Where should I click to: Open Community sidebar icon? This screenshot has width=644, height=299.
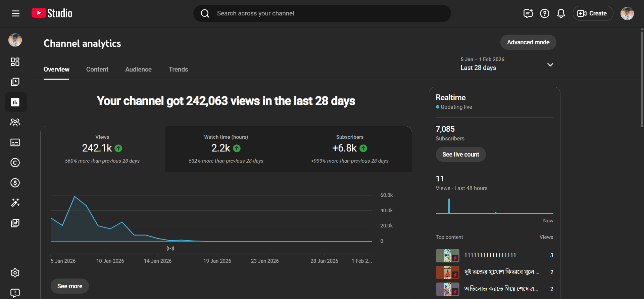tap(15, 122)
